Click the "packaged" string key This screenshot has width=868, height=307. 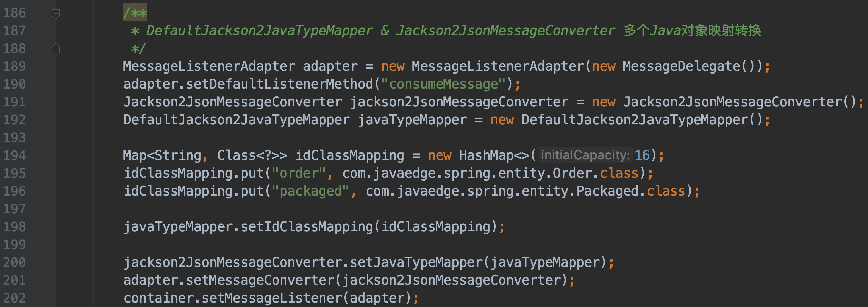click(310, 191)
